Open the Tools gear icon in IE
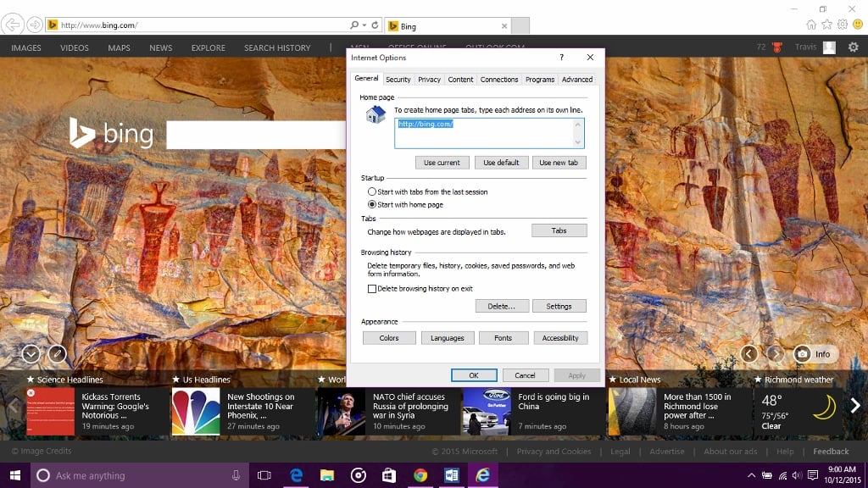This screenshot has height=488, width=868. point(843,25)
